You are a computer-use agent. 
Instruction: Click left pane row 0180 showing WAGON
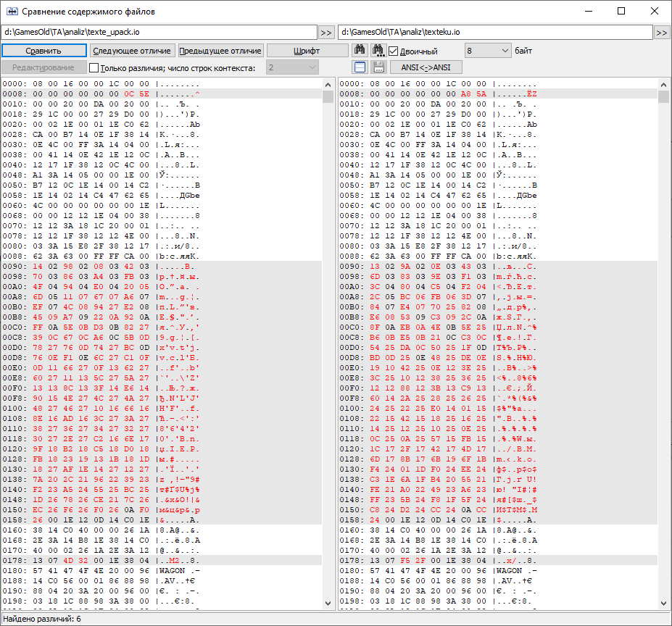pyautogui.click(x=162, y=571)
